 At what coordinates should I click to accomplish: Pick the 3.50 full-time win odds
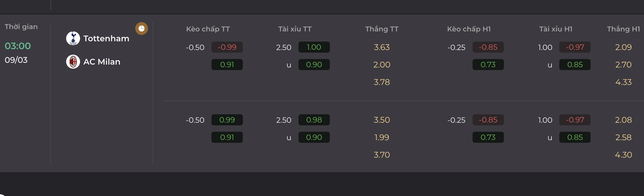tap(382, 120)
